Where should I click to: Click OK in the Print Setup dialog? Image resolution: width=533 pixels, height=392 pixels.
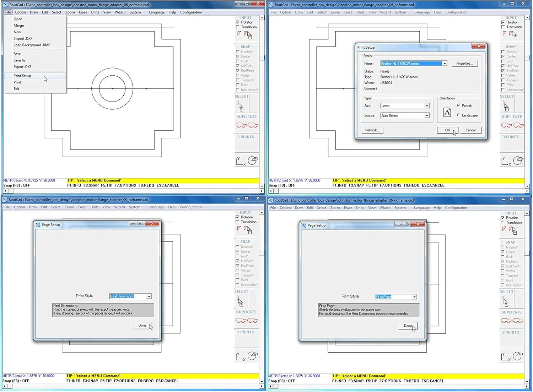447,130
